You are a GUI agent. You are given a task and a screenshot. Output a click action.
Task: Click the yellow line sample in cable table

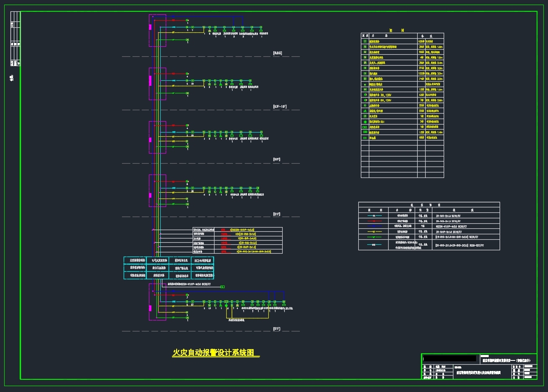coord(374,232)
